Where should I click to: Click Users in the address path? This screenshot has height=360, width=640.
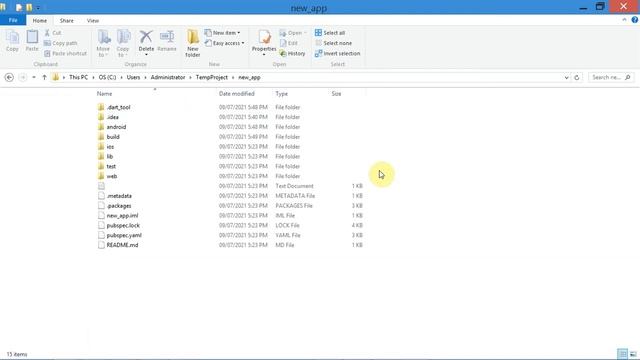click(x=133, y=77)
